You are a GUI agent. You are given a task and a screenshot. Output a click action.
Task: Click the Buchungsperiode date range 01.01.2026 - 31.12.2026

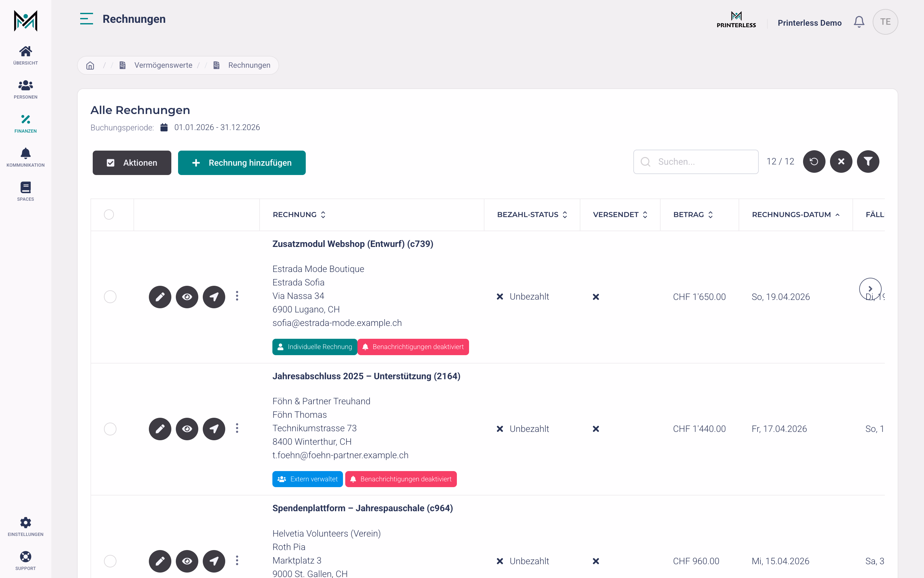coord(217,127)
